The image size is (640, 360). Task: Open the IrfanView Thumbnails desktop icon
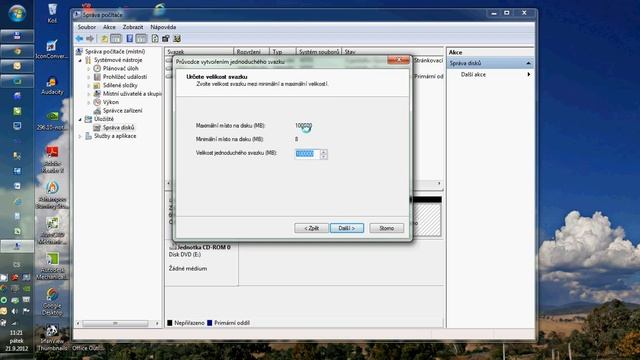pos(52,338)
